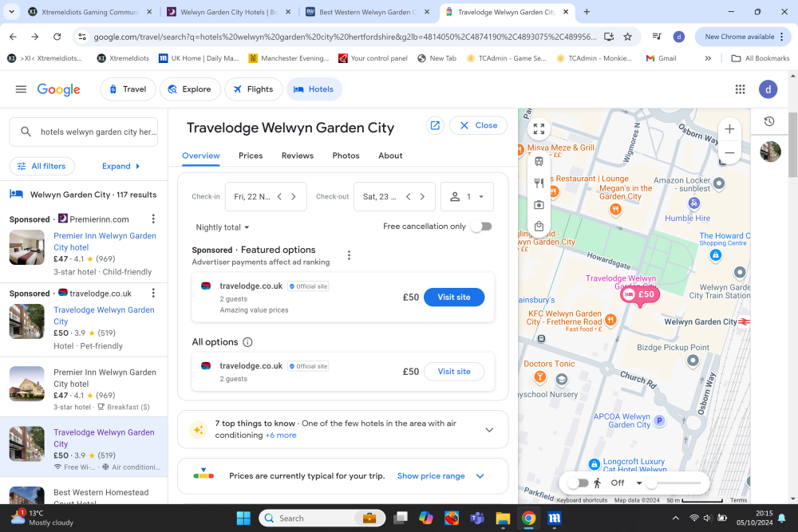Visit the travelodge.co.uk site
Screen dimensions: 798x532
453,297
